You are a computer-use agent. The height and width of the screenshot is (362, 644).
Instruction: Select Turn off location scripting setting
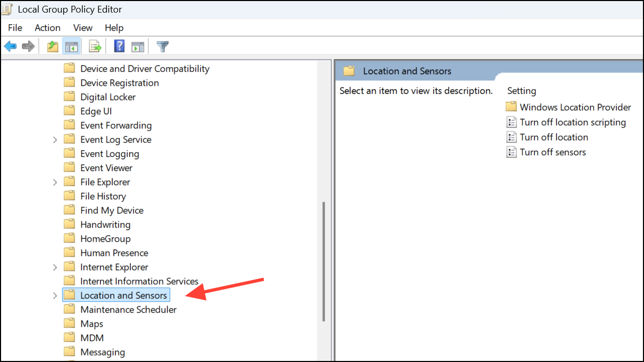(x=573, y=122)
